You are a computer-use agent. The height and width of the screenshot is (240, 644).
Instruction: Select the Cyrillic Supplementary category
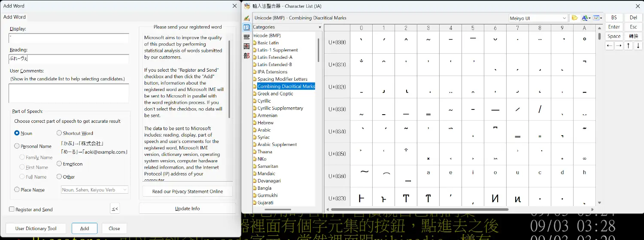pos(280,108)
